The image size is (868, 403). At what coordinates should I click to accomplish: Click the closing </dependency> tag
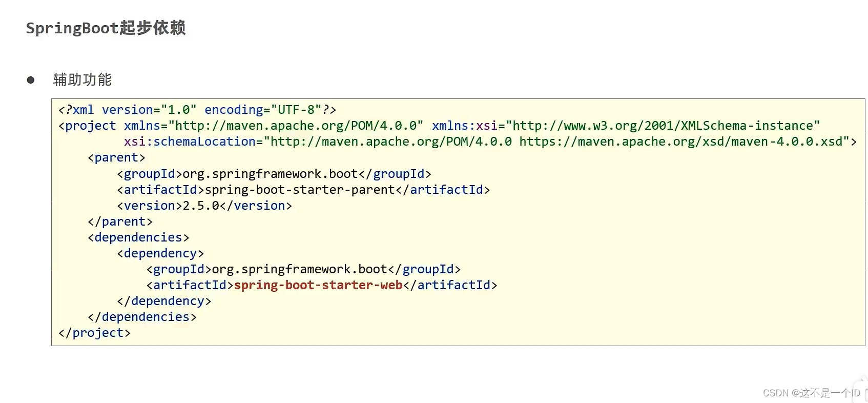coord(164,301)
